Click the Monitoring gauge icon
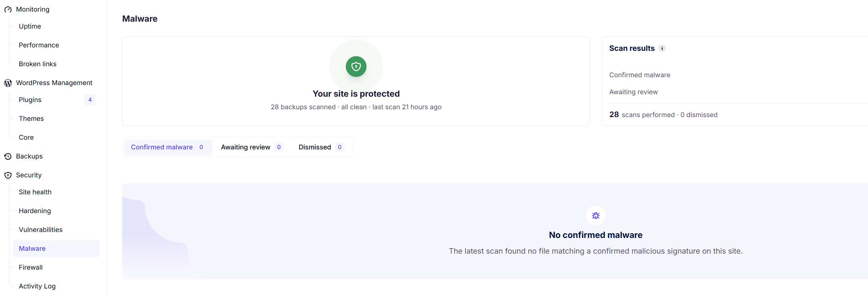Image resolution: width=868 pixels, height=296 pixels. [8, 9]
